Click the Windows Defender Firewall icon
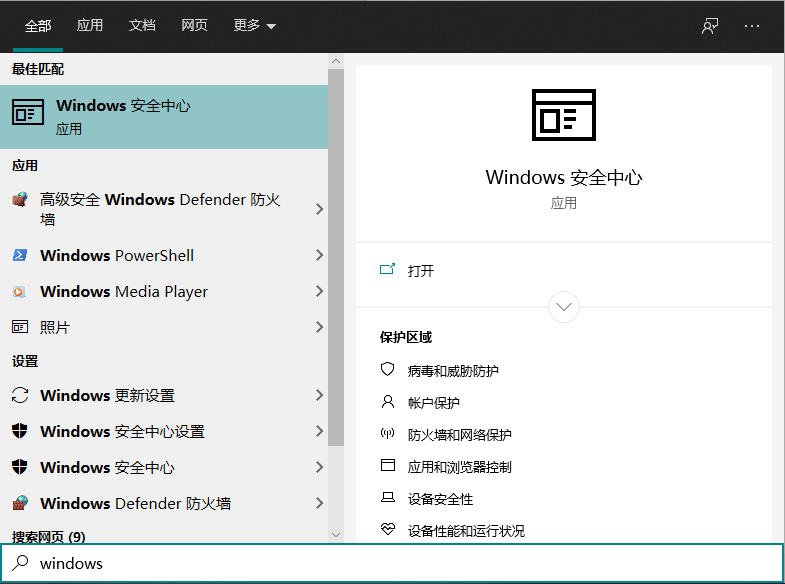This screenshot has height=584, width=785. (x=19, y=503)
